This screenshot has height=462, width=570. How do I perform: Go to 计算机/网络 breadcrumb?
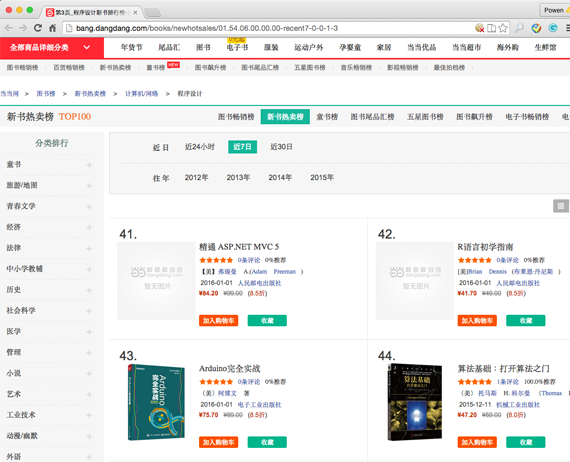click(x=141, y=94)
